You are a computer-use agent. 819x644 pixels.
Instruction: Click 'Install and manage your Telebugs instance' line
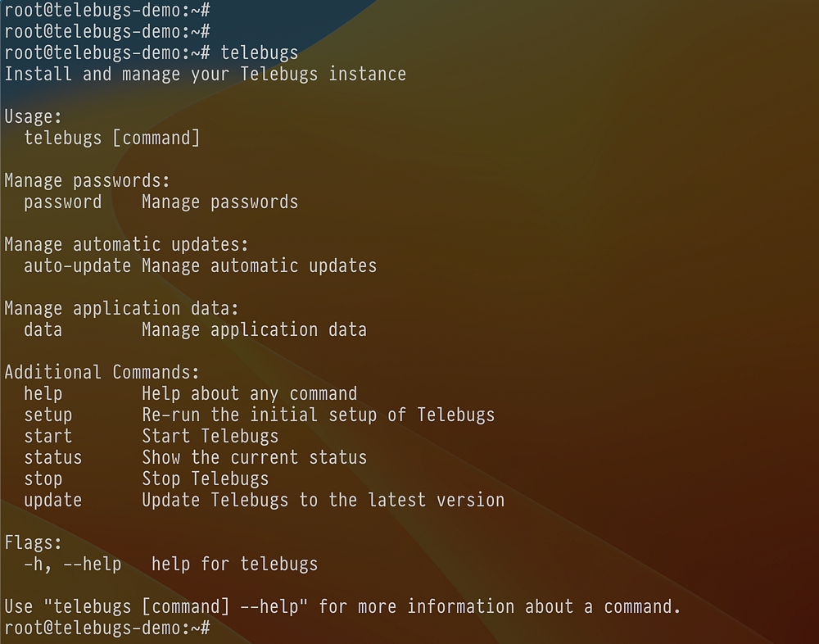tap(205, 75)
